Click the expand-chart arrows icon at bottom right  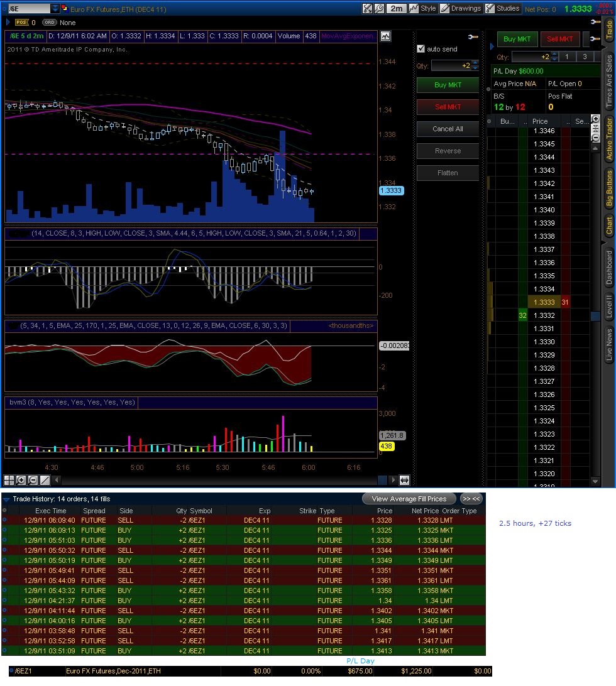point(405,480)
